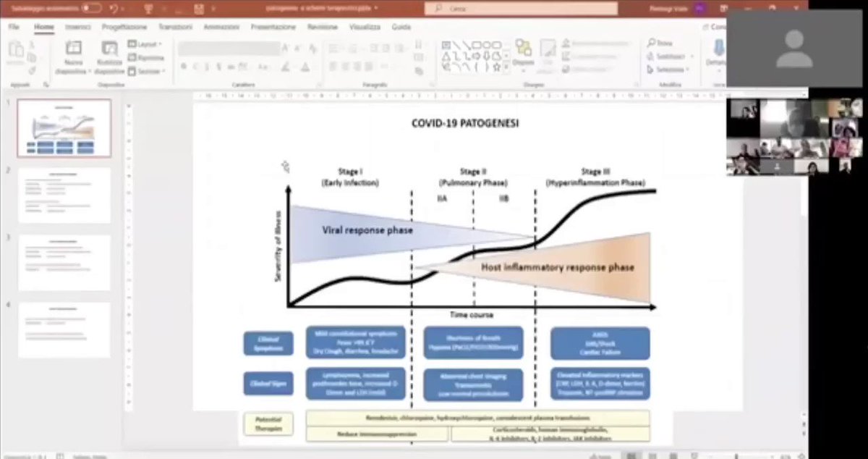Click the Nuova diapositiva icon
Viewport: 868px width, 459px height.
point(73,49)
